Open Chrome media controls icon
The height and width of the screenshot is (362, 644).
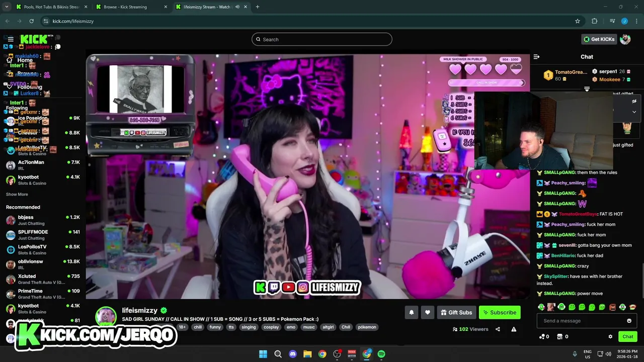pos(612,21)
